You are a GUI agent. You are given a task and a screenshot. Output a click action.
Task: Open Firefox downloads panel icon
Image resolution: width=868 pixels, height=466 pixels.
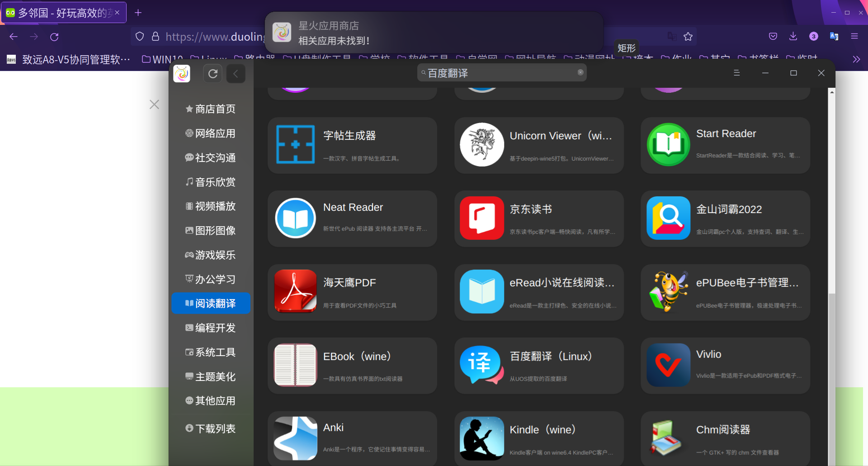pyautogui.click(x=793, y=36)
